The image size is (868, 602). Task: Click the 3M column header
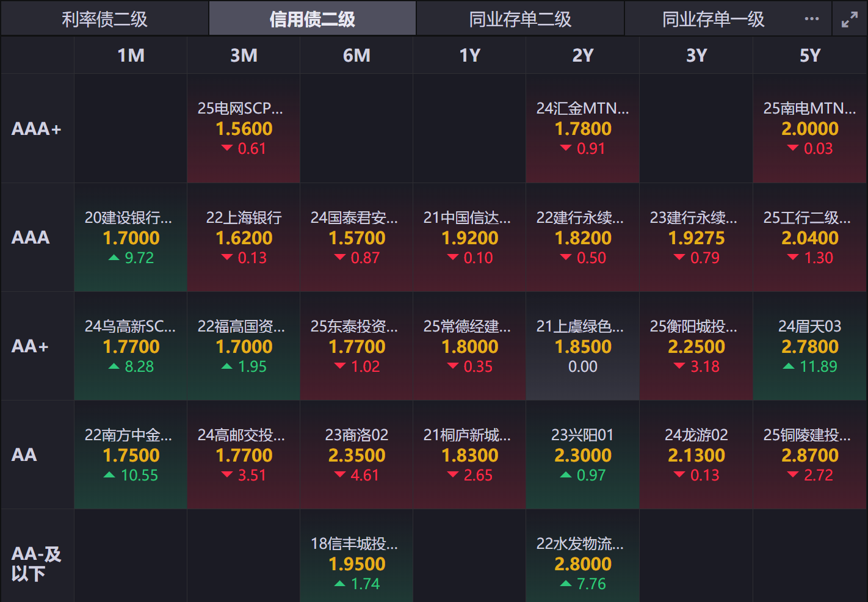point(244,56)
